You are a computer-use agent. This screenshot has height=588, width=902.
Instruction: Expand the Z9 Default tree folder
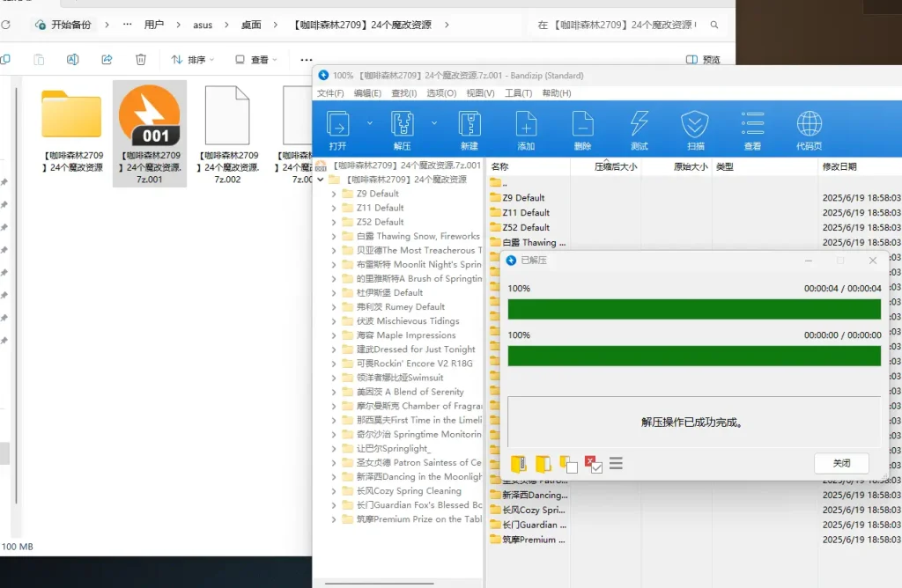coord(334,194)
